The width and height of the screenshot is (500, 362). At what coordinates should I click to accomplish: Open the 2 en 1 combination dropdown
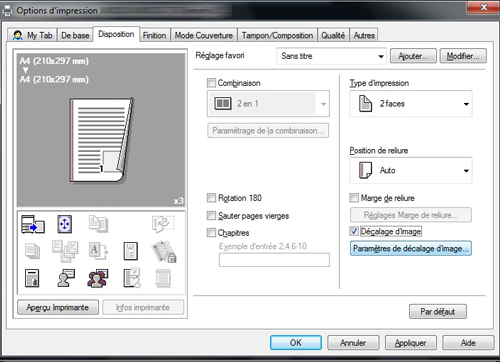tap(268, 104)
